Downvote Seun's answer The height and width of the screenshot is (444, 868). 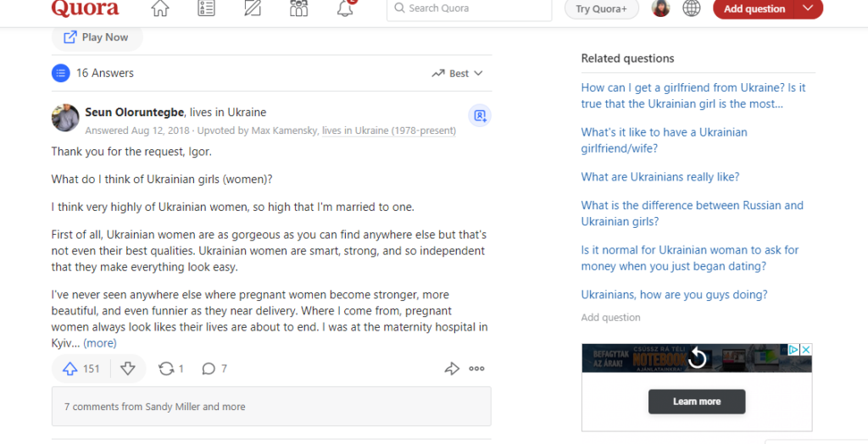tap(128, 369)
